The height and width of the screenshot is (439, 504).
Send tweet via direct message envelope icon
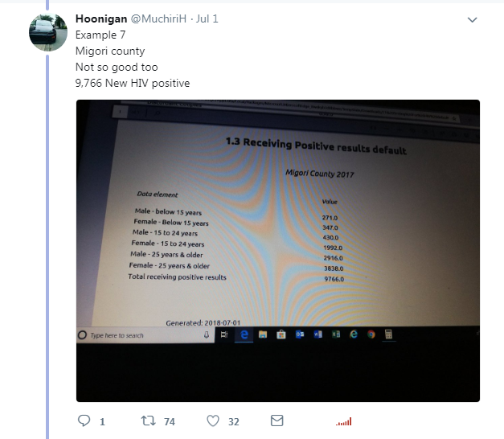pos(277,421)
